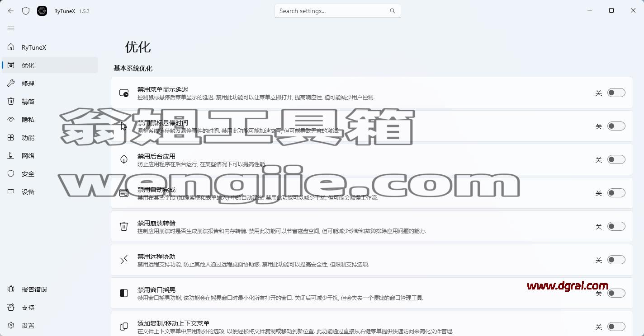Click the 禁用菜单显示延迟 row icon
The image size is (644, 336).
(124, 93)
